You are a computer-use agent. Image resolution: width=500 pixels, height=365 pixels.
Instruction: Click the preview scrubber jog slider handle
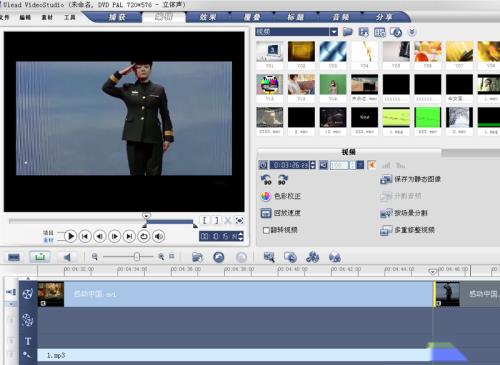pyautogui.click(x=146, y=216)
